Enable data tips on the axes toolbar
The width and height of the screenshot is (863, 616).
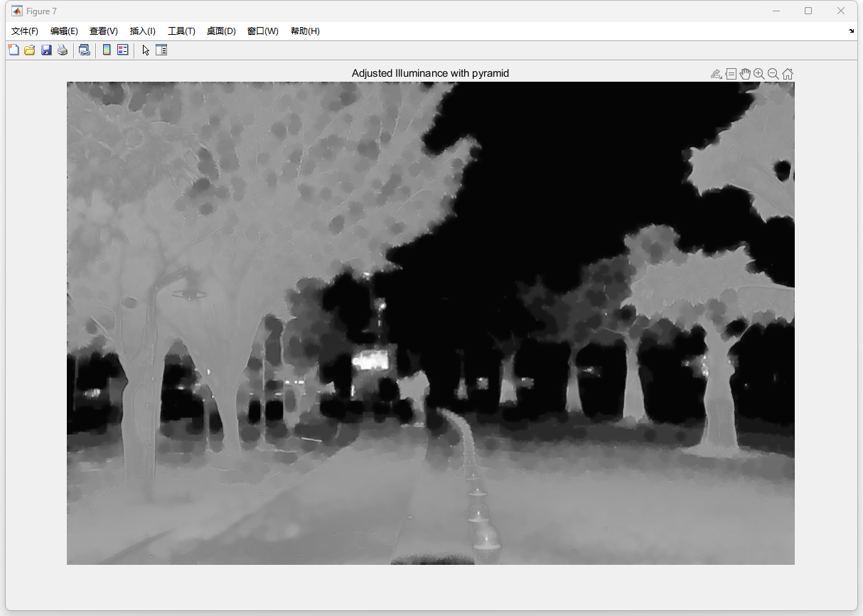[x=731, y=74]
